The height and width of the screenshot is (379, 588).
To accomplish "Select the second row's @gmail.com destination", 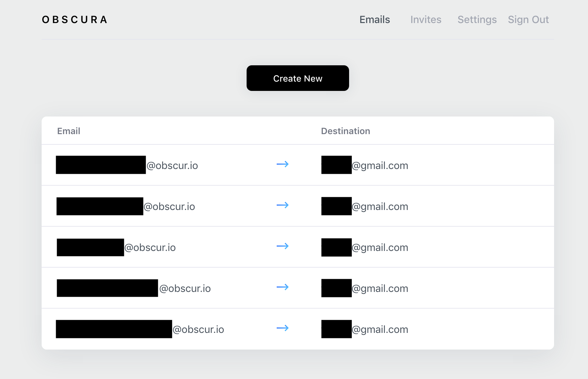I will 365,206.
